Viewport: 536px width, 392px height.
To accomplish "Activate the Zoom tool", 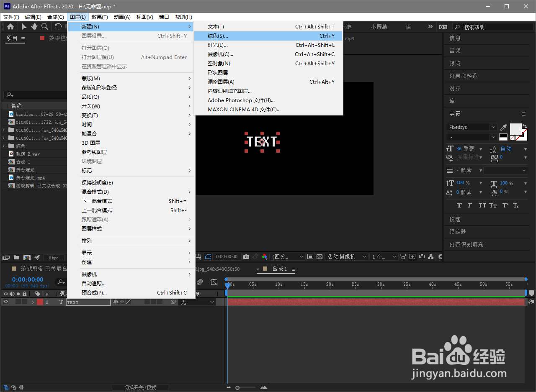I will point(44,26).
